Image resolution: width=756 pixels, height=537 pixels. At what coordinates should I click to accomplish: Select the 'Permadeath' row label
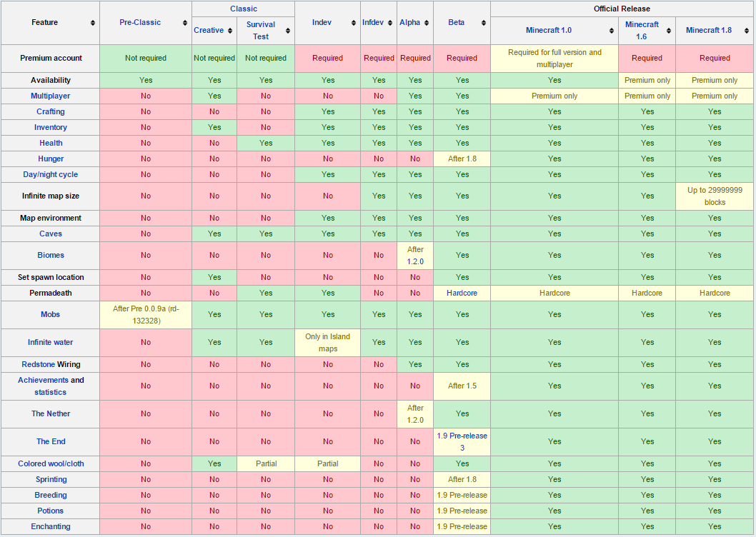[51, 293]
